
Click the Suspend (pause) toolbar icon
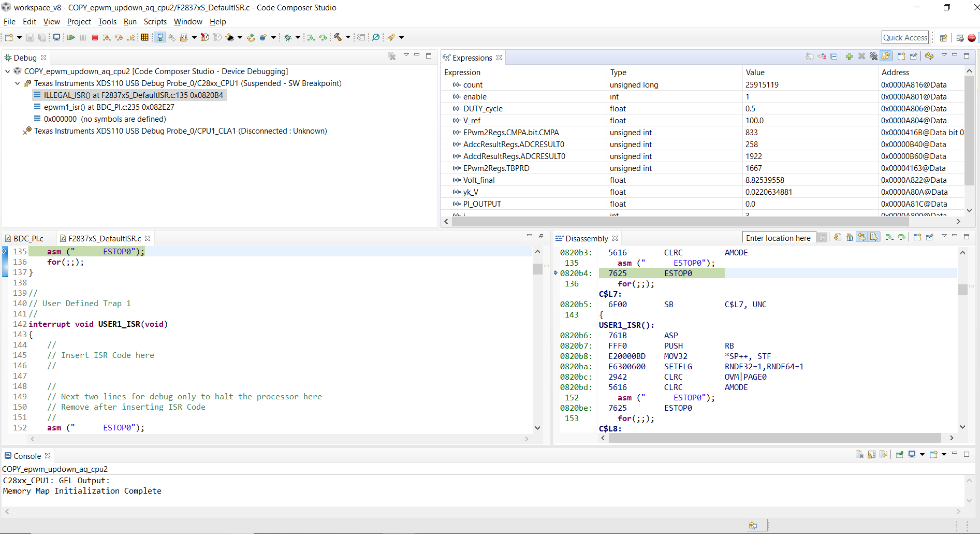tap(83, 37)
